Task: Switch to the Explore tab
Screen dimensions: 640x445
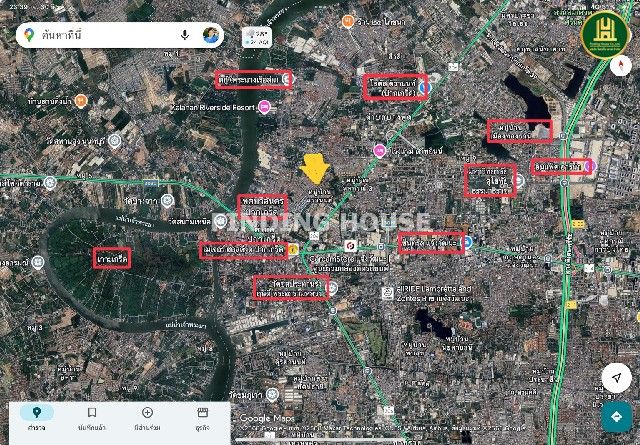Action: coord(37,418)
